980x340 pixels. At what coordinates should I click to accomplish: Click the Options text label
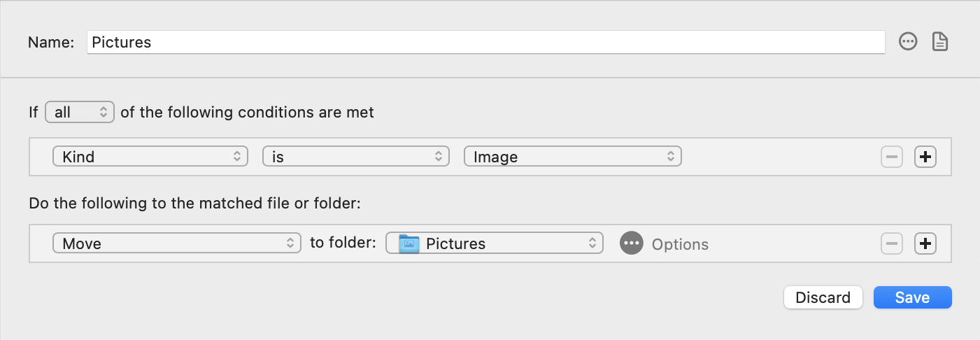[x=680, y=244]
